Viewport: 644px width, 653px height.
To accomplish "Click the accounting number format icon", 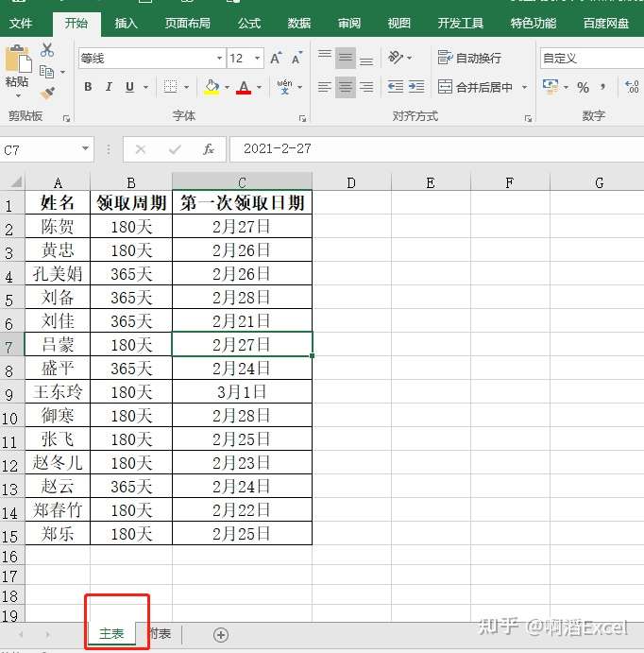I will point(551,87).
